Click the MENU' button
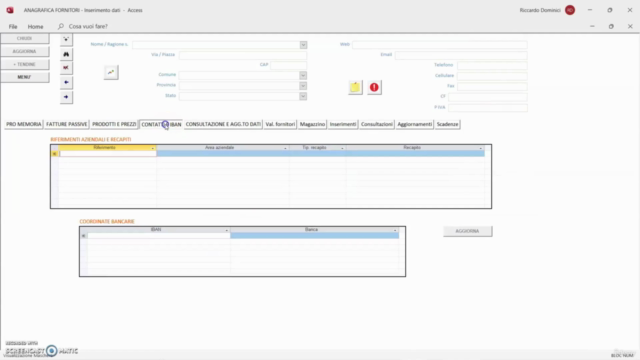640x360 pixels. coord(24,77)
